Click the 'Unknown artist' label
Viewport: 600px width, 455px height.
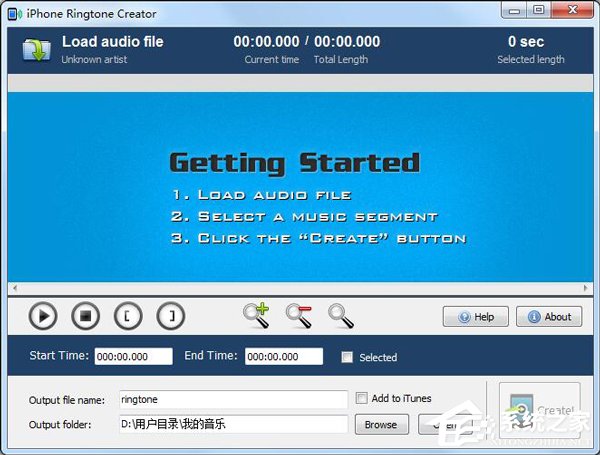click(94, 60)
